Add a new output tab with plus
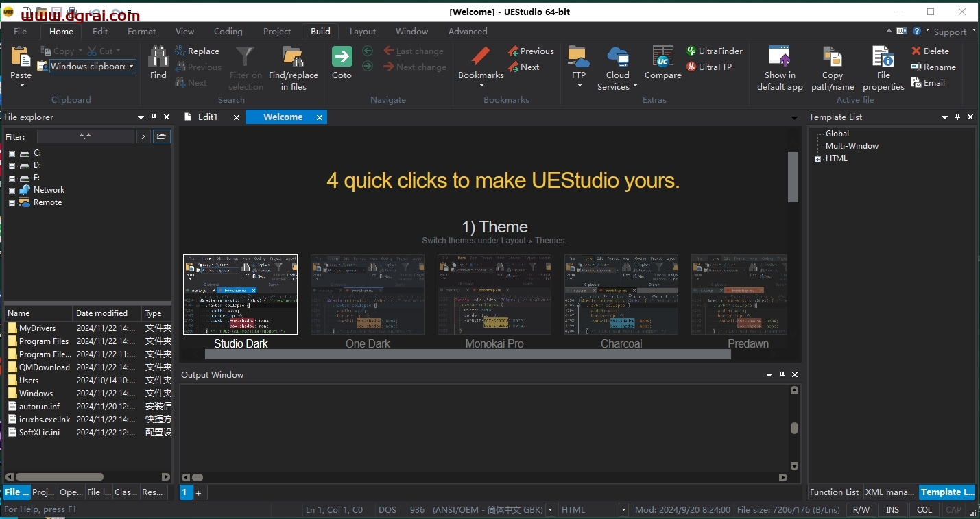 199,492
